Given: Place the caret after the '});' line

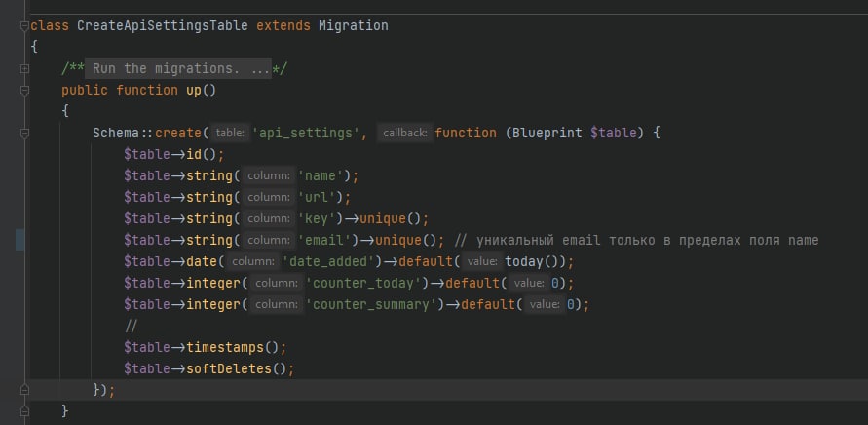Looking at the screenshot, I should (x=116, y=390).
